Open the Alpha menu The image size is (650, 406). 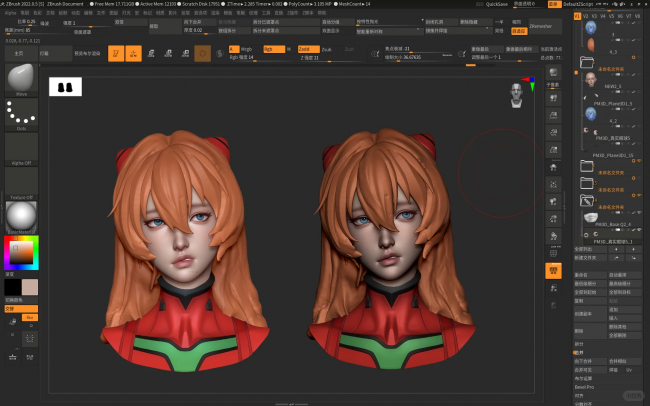pos(10,13)
